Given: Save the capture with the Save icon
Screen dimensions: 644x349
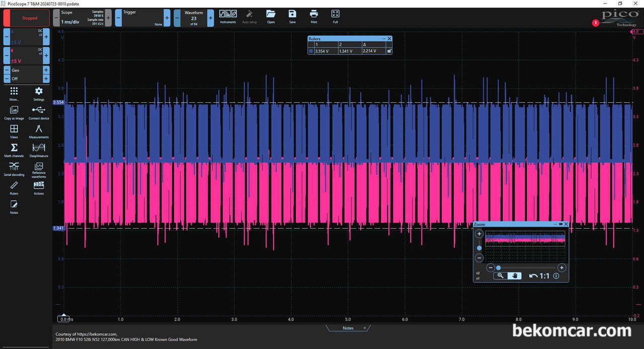Looking at the screenshot, I should (x=292, y=17).
